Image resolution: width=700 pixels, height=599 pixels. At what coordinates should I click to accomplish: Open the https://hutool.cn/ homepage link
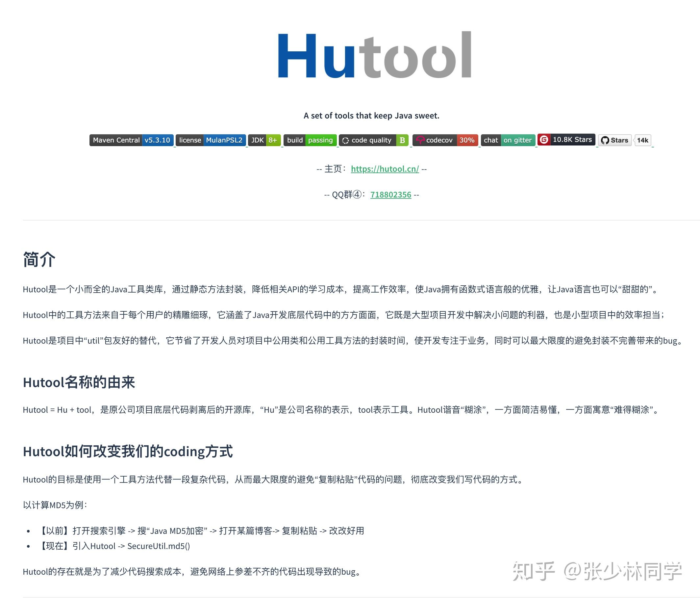click(x=385, y=169)
